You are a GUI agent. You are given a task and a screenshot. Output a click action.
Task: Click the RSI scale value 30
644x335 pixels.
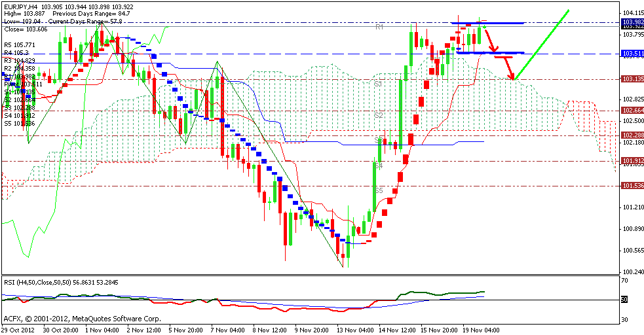(x=625, y=320)
